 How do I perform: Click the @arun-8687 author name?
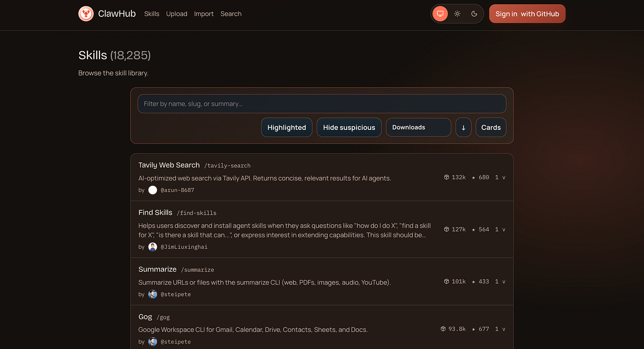pos(177,190)
